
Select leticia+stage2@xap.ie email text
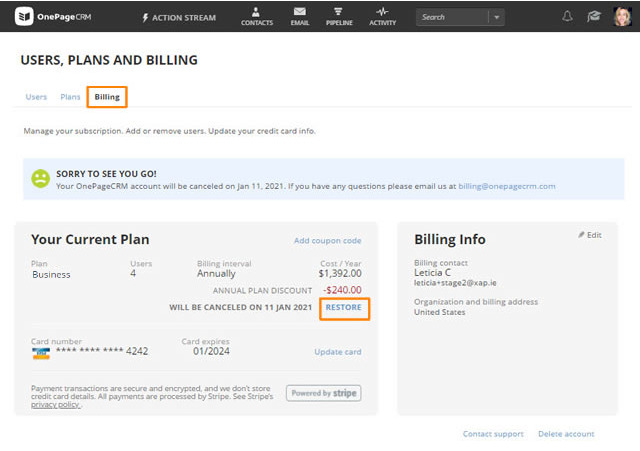tap(455, 283)
